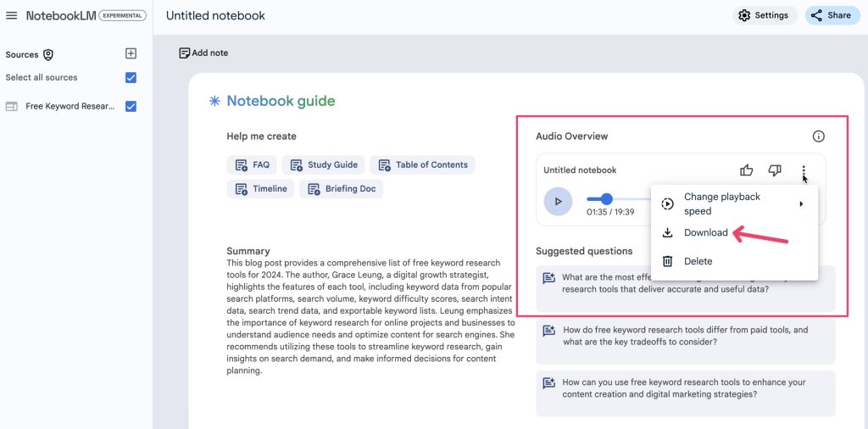Image resolution: width=868 pixels, height=429 pixels.
Task: Click the Share button
Action: [831, 15]
